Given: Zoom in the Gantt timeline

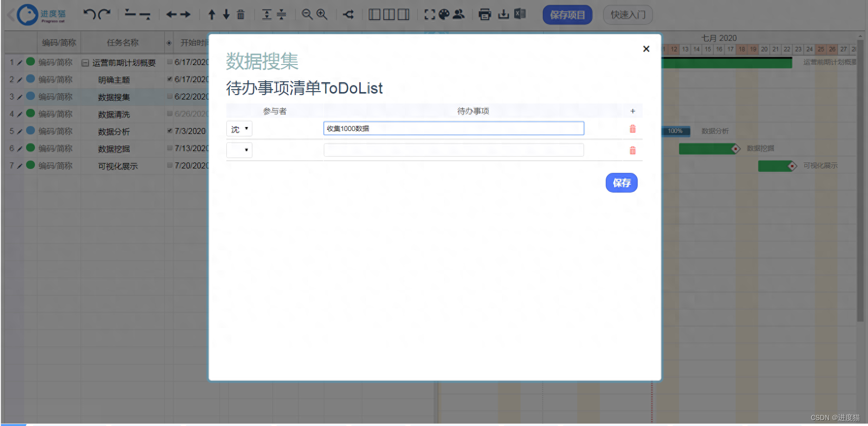Looking at the screenshot, I should pyautogui.click(x=322, y=14).
